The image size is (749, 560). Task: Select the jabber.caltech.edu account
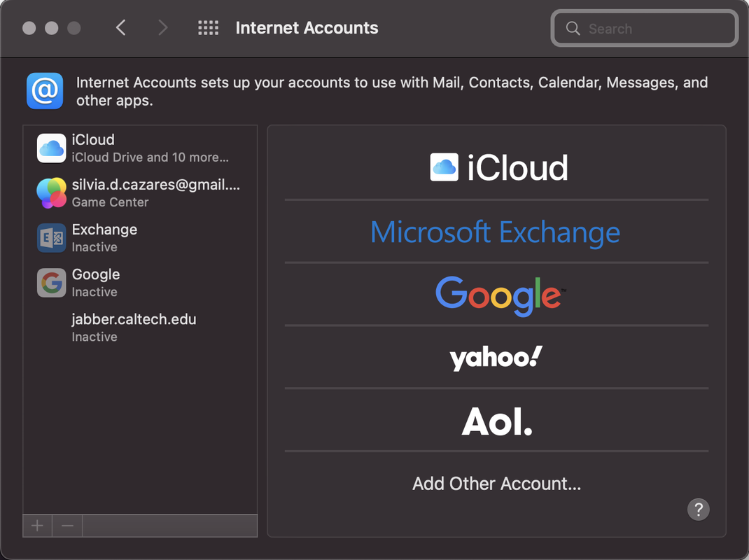point(134,328)
